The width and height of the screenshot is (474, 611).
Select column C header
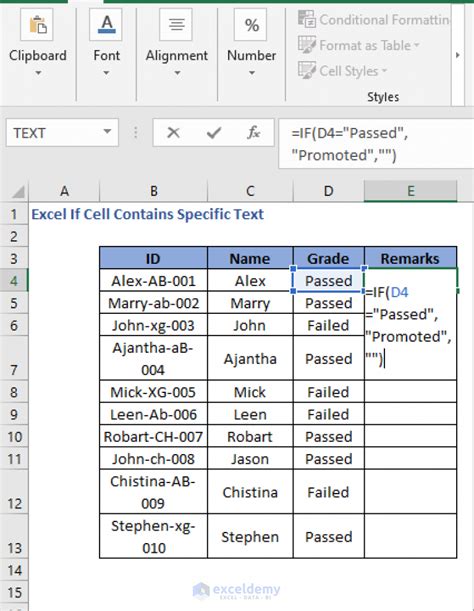tap(250, 191)
